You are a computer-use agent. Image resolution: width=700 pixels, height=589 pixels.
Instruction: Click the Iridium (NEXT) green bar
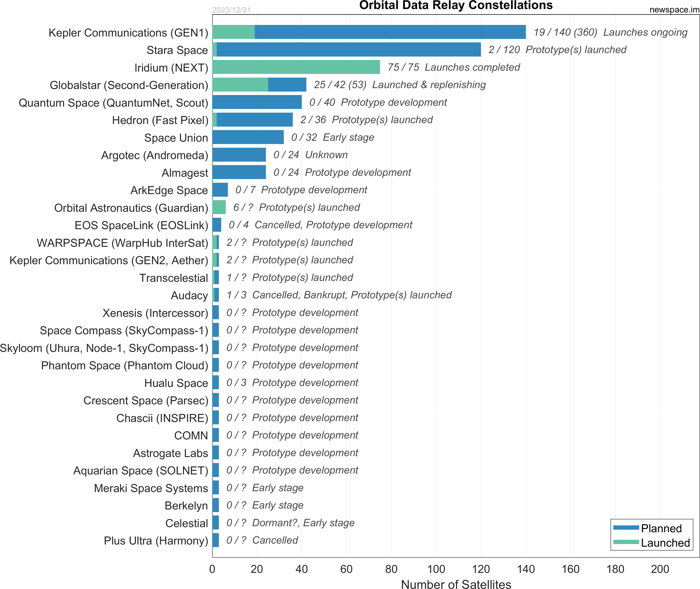(296, 67)
